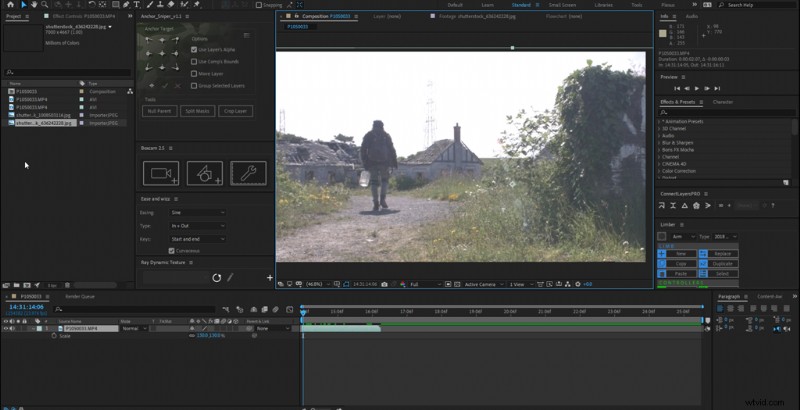Select Learn workspace

(x=487, y=5)
